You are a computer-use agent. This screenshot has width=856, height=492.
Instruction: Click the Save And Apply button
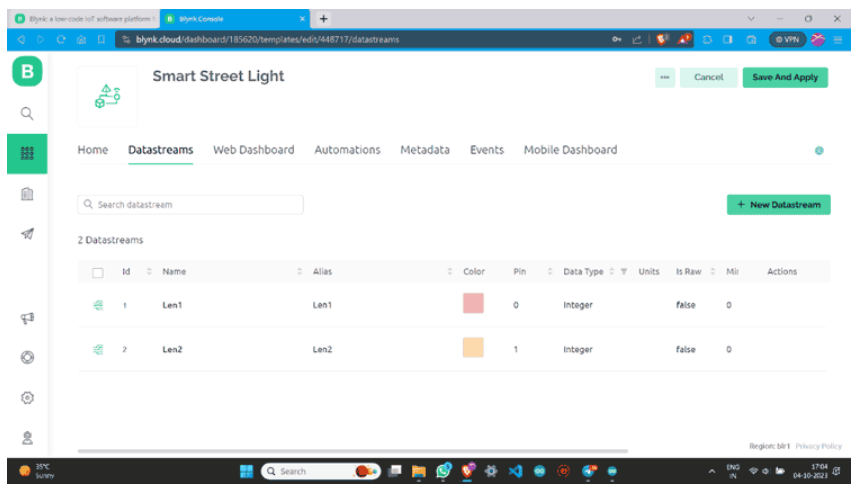tap(784, 78)
